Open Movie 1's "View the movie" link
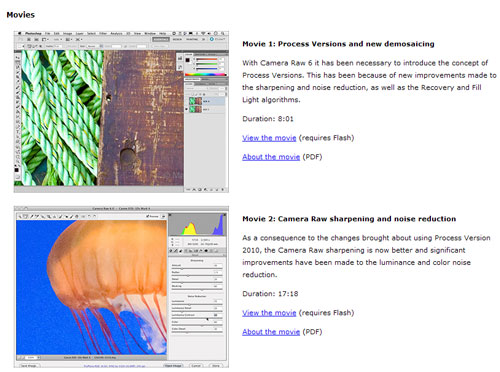This screenshot has width=500, height=372. (x=269, y=138)
